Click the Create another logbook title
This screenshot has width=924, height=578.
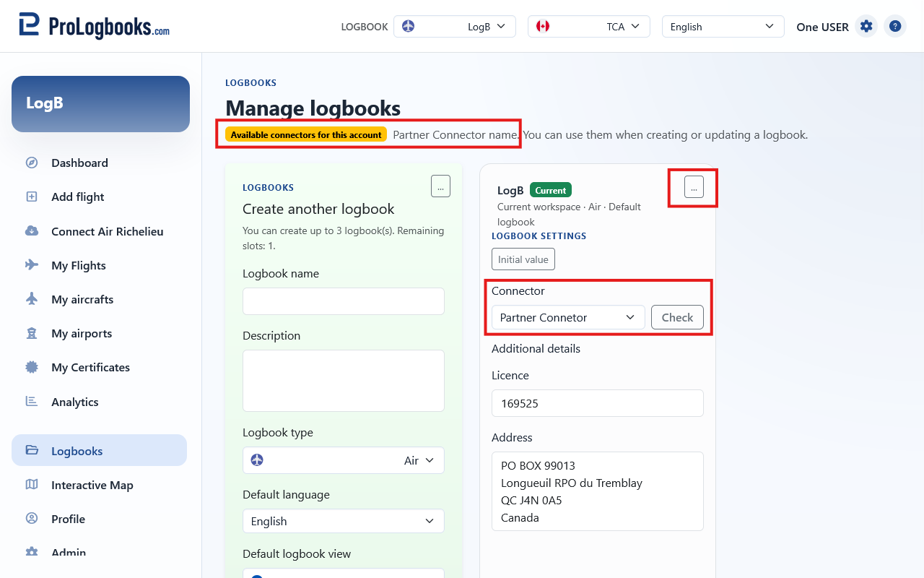(318, 209)
